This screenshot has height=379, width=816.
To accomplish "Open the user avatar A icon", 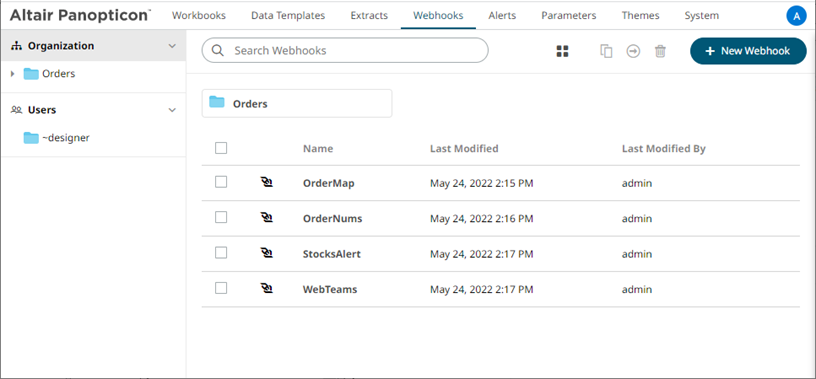I will tap(796, 16).
